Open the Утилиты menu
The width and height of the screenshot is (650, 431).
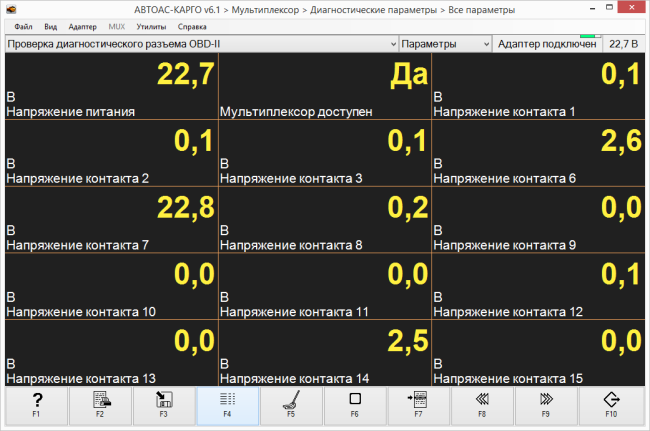151,27
